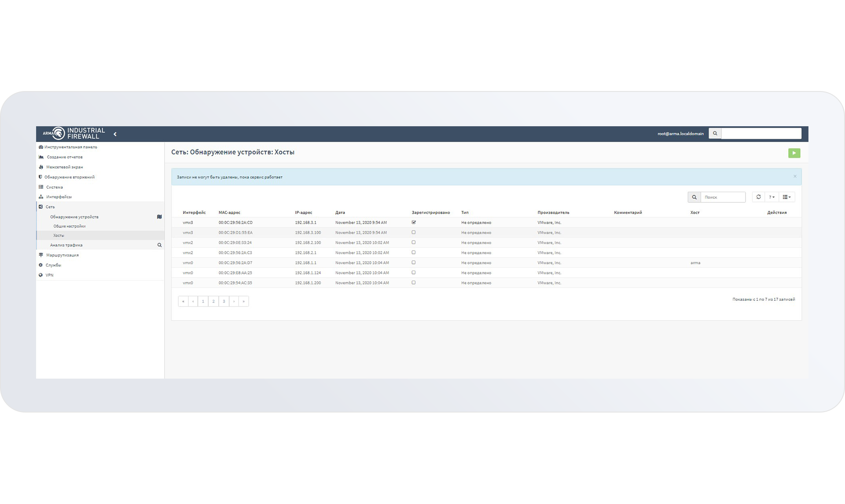Click the green start service play button
The image size is (845, 504).
tap(794, 153)
